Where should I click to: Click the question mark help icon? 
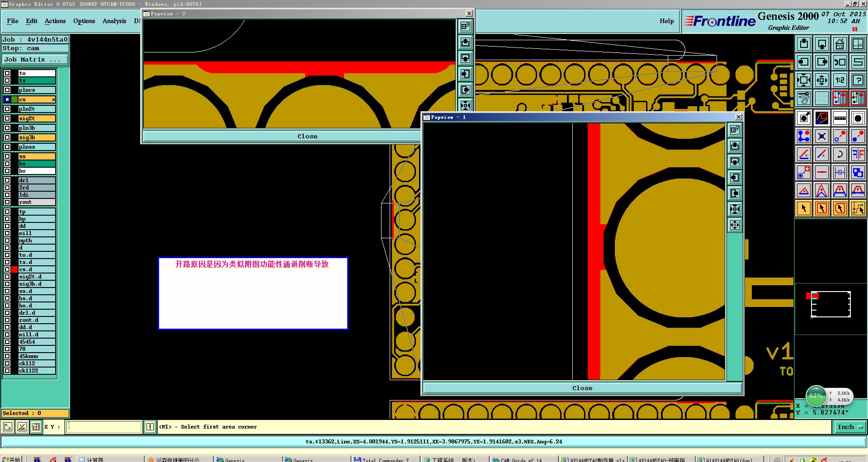pyautogui.click(x=858, y=80)
